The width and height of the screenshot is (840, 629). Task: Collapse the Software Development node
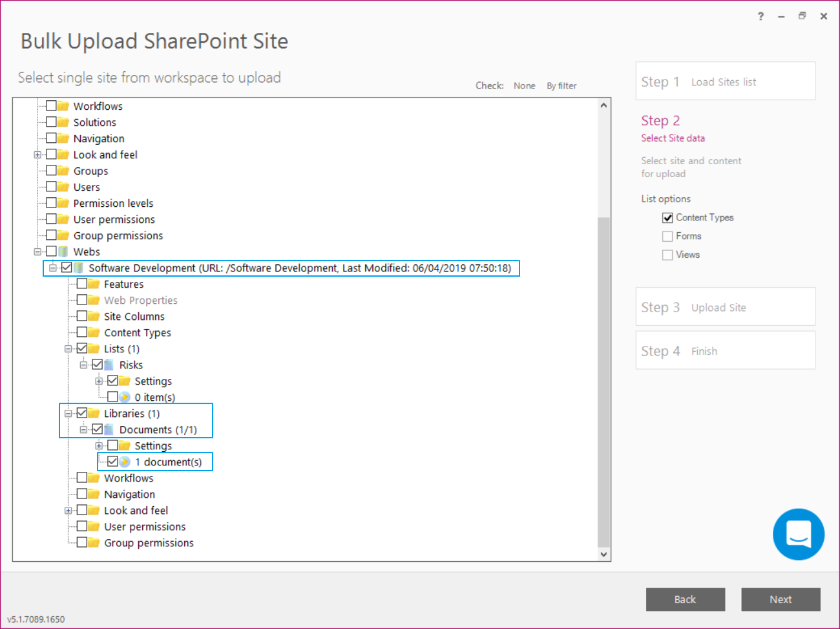53,268
